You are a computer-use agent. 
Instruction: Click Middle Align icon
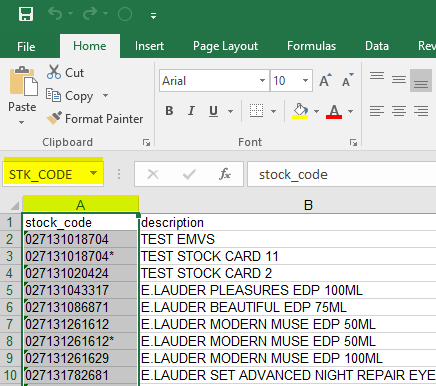399,80
